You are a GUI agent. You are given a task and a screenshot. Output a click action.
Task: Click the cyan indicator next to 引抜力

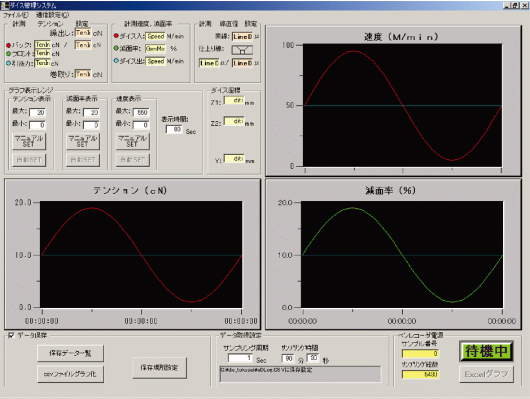point(9,63)
